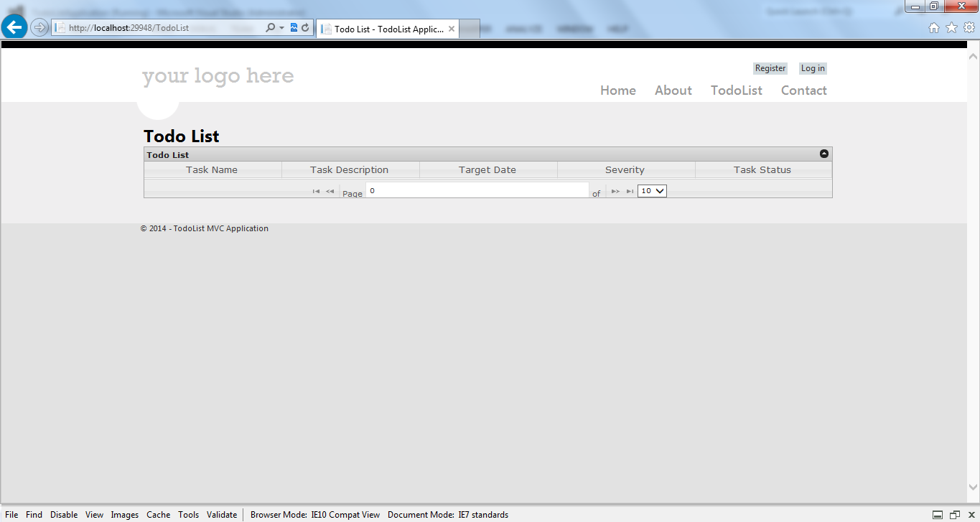
Task: Close the Todo List browser tab
Action: click(452, 29)
